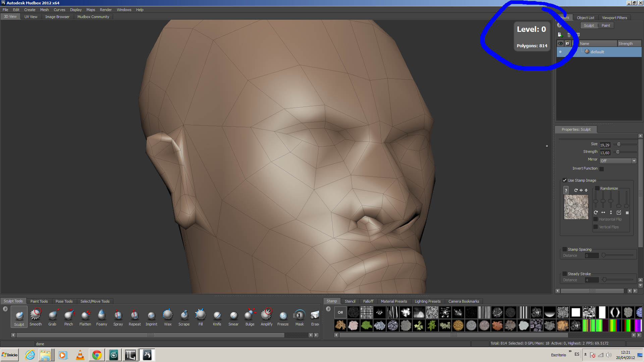The width and height of the screenshot is (644, 362).
Task: Select the Mask tool
Action: (300, 316)
